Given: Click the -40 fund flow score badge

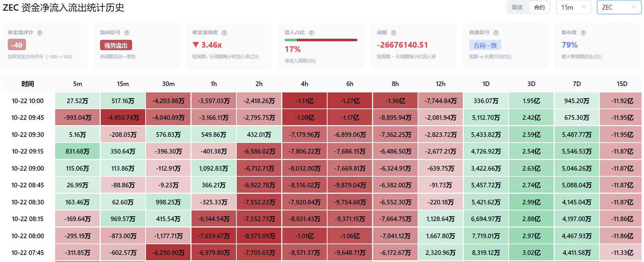Looking at the screenshot, I should 17,45.
